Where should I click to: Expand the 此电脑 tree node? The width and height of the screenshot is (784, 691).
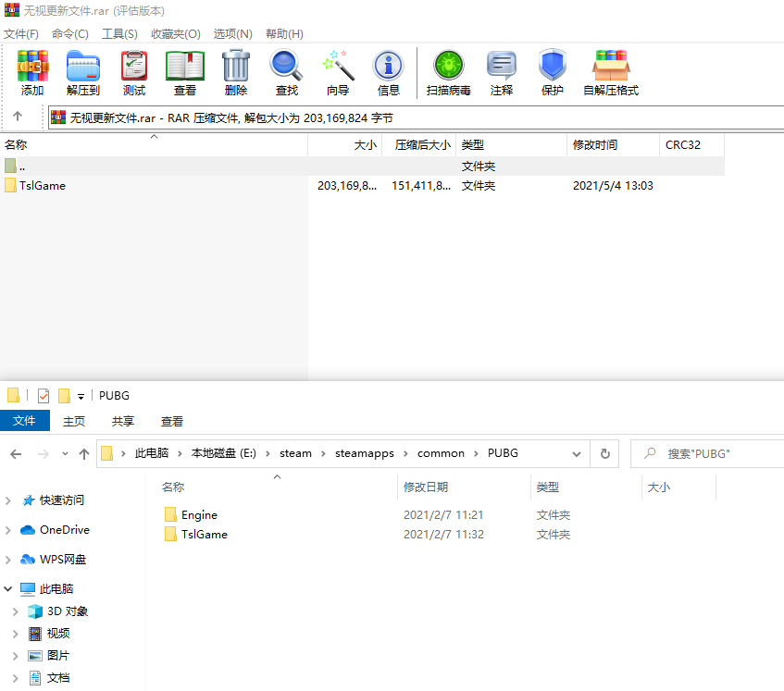[x=9, y=589]
